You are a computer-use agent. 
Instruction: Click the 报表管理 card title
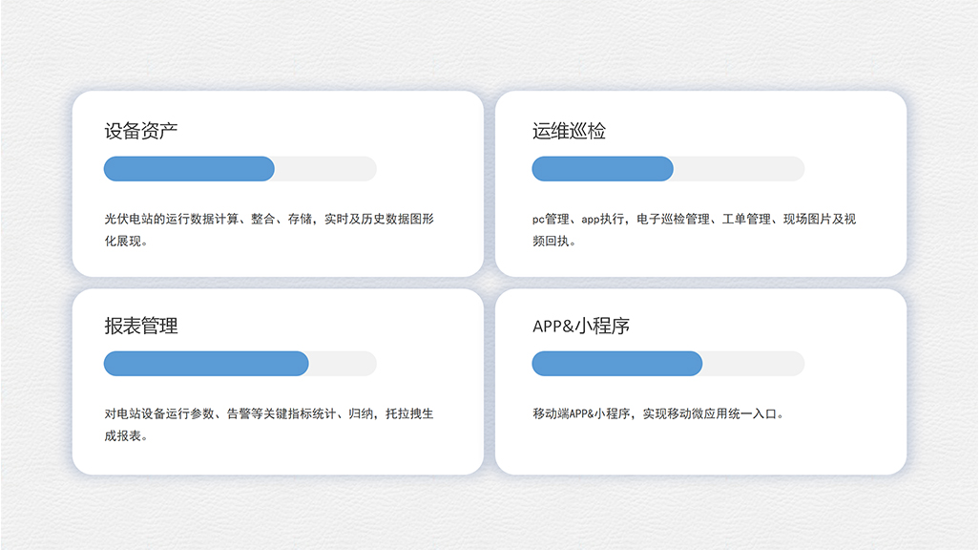(x=140, y=326)
